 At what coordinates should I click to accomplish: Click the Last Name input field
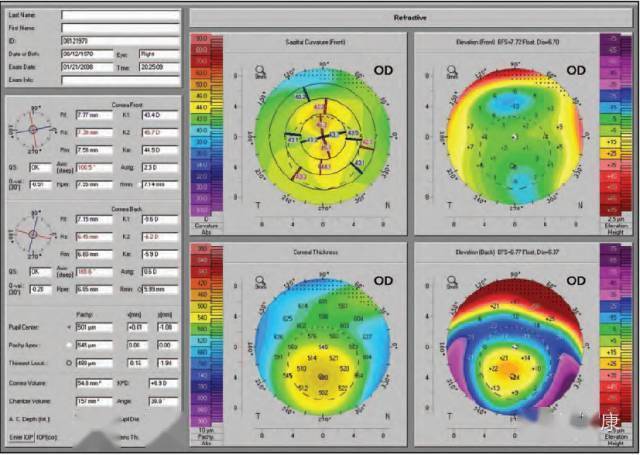point(119,16)
